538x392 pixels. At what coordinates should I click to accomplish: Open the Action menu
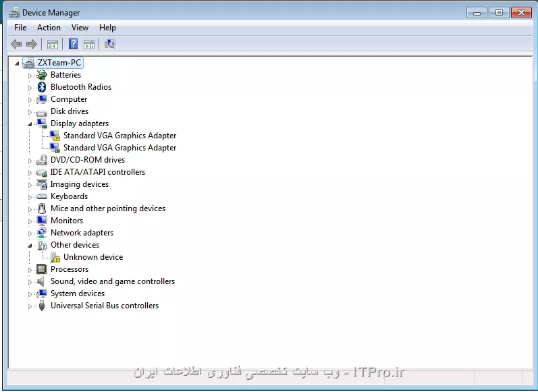(49, 28)
